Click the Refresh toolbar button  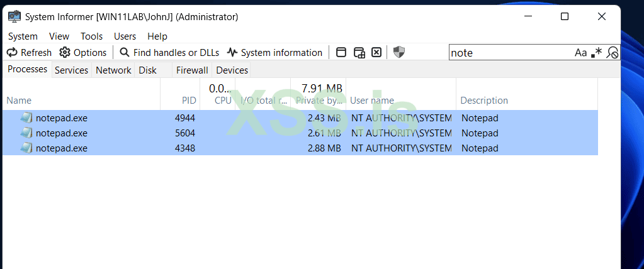[x=30, y=53]
